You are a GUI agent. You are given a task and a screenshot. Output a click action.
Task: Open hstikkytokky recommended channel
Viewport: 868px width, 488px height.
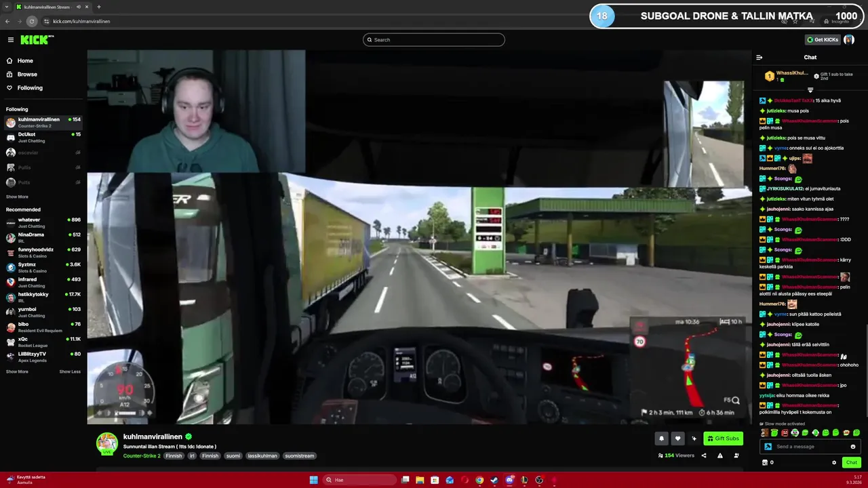coord(43,297)
